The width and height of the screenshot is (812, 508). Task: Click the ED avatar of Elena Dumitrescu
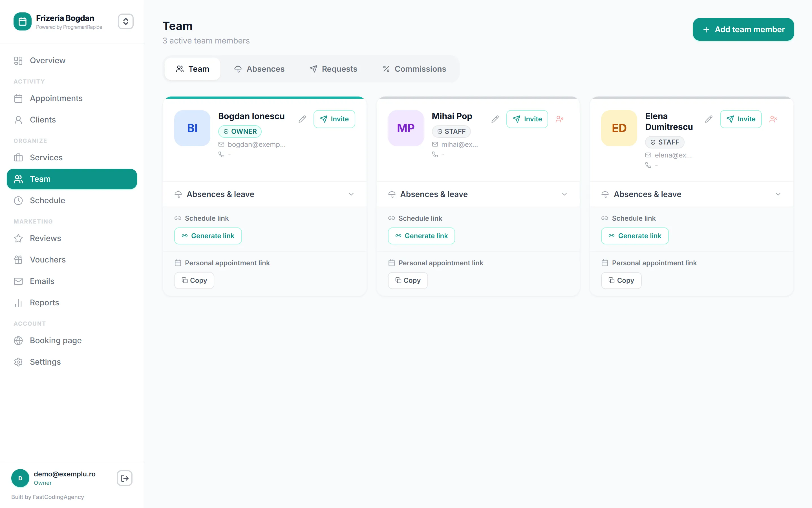pyautogui.click(x=619, y=128)
